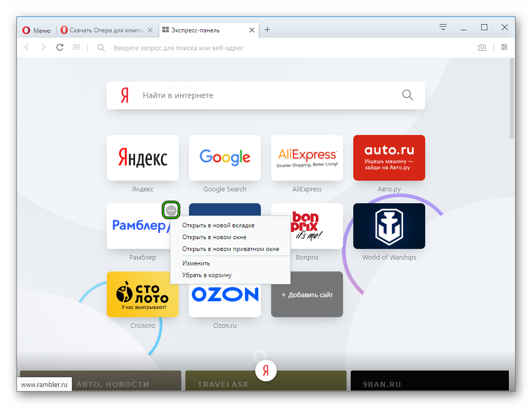This screenshot has height=408, width=532.
Task: Click the Столото label text
Action: pyautogui.click(x=143, y=325)
